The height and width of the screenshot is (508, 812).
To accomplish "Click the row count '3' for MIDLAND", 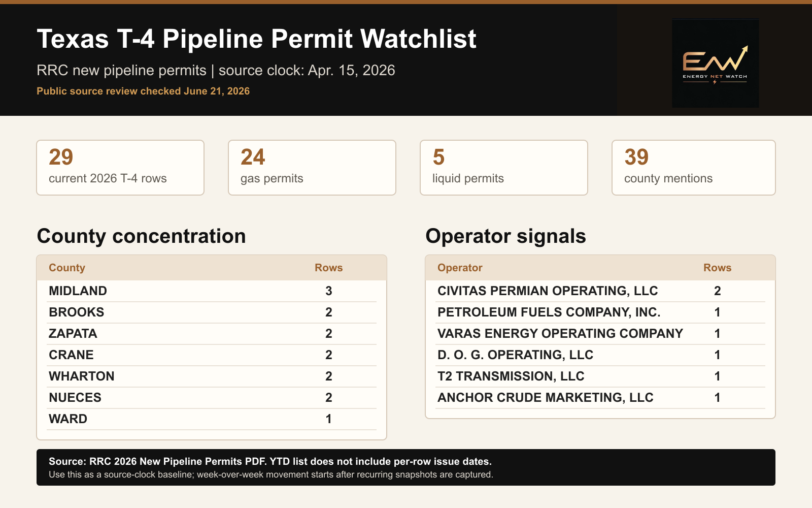I will click(329, 291).
